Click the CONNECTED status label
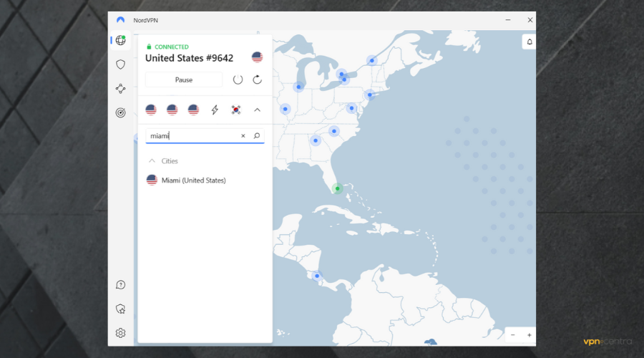 pos(171,47)
